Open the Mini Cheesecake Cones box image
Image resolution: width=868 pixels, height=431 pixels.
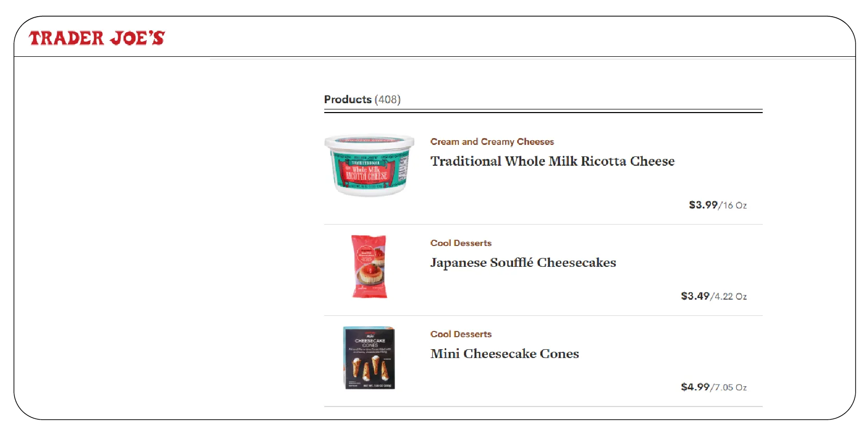point(369,358)
